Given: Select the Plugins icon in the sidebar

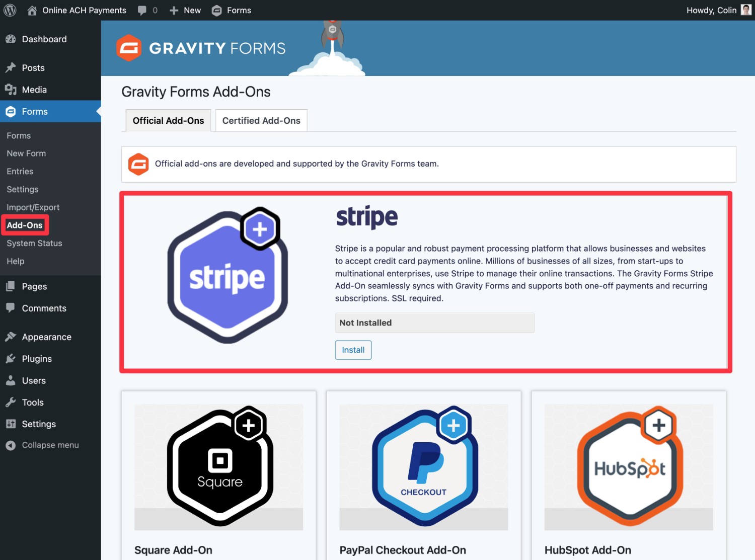Looking at the screenshot, I should pos(11,359).
